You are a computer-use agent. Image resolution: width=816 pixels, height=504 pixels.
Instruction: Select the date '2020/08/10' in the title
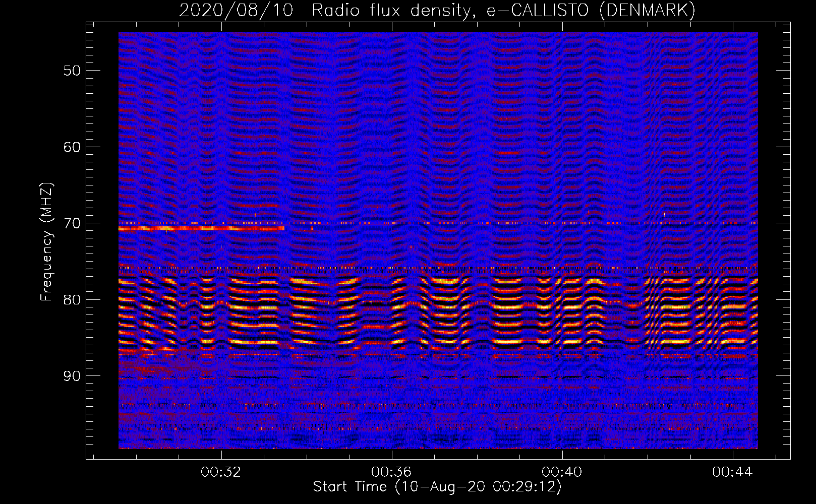pyautogui.click(x=236, y=11)
